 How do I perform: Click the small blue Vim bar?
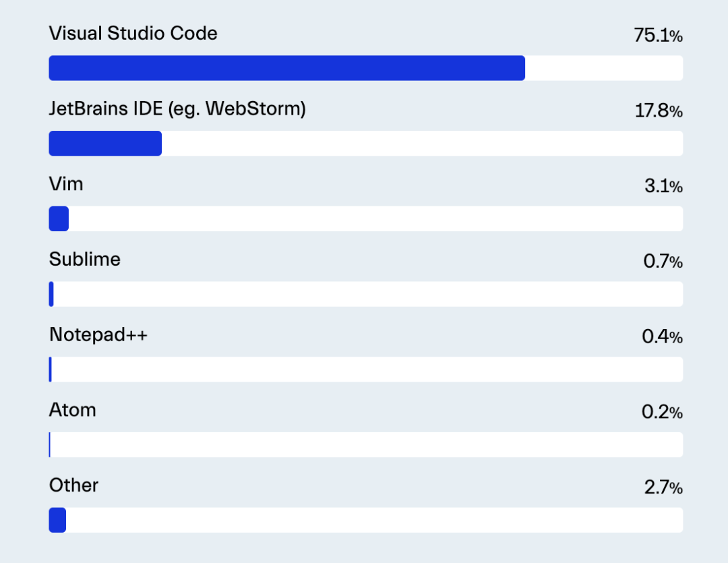(59, 219)
